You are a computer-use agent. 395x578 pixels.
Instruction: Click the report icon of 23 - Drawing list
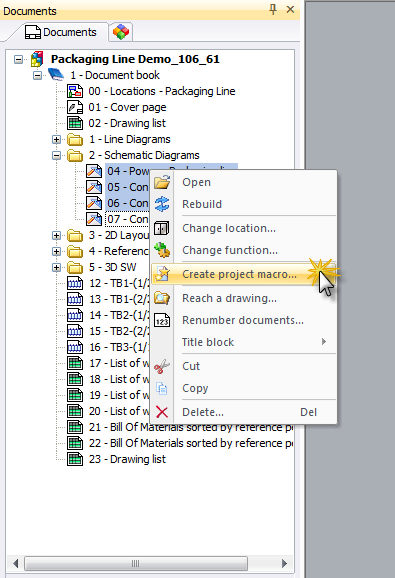coord(75,459)
